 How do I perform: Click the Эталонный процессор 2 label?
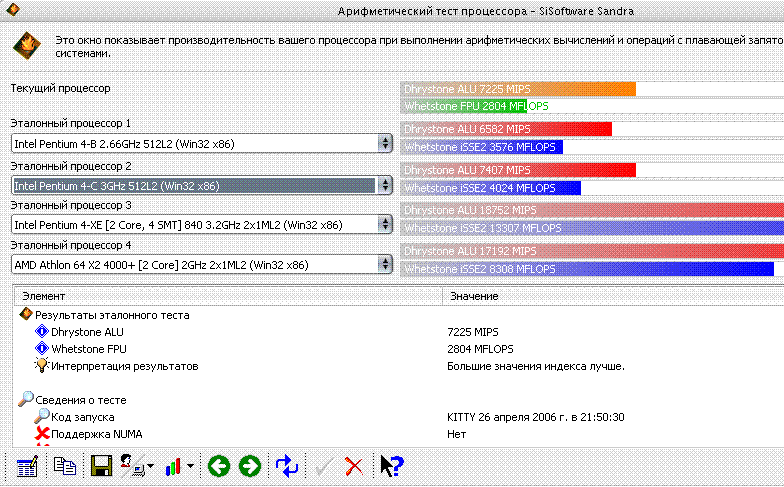71,166
